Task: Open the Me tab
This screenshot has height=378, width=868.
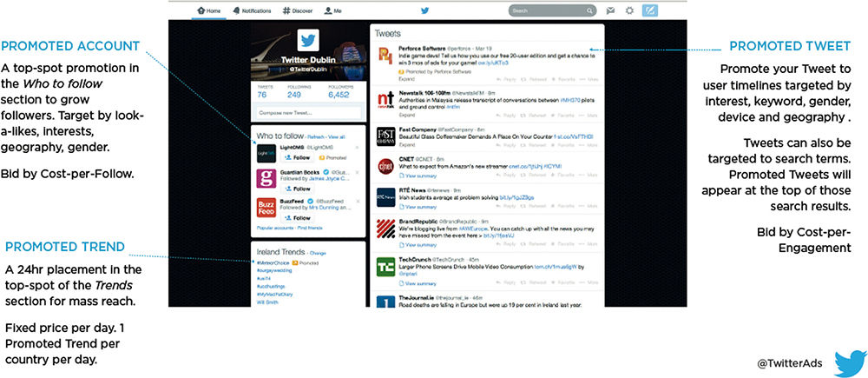Action: [x=332, y=10]
